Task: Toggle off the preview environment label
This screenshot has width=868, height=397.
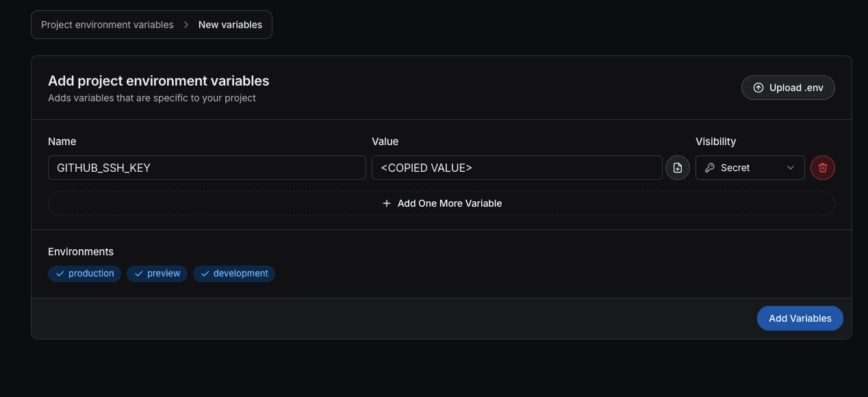Action: click(164, 274)
